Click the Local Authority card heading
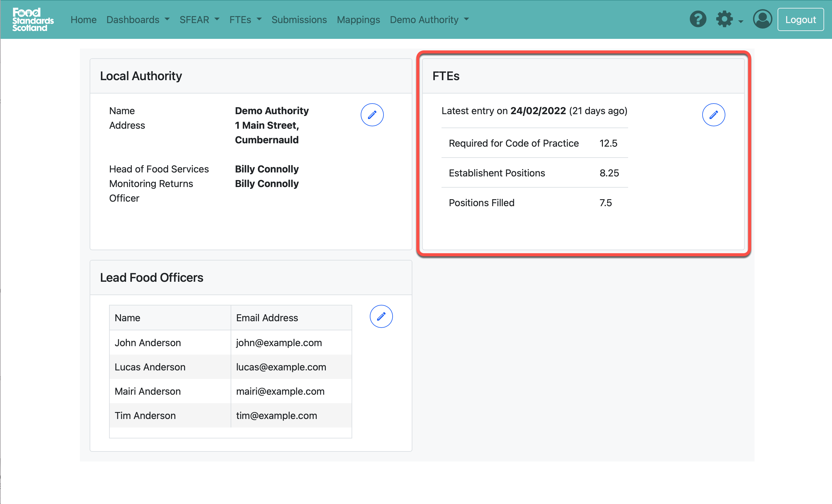 (141, 76)
